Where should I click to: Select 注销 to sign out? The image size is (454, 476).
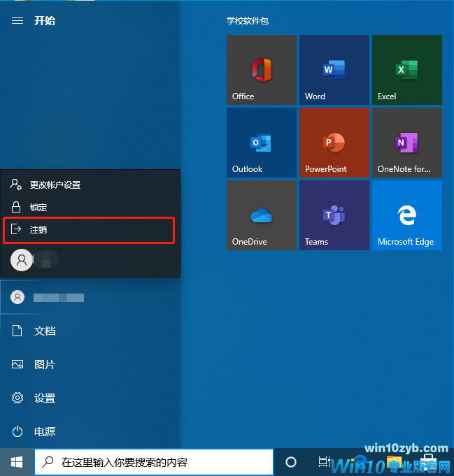(89, 230)
